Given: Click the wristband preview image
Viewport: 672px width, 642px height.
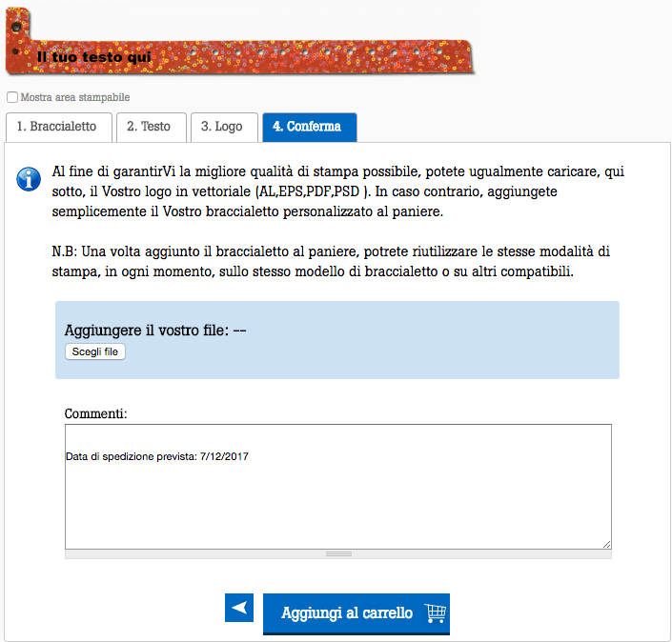Looking at the screenshot, I should point(240,43).
